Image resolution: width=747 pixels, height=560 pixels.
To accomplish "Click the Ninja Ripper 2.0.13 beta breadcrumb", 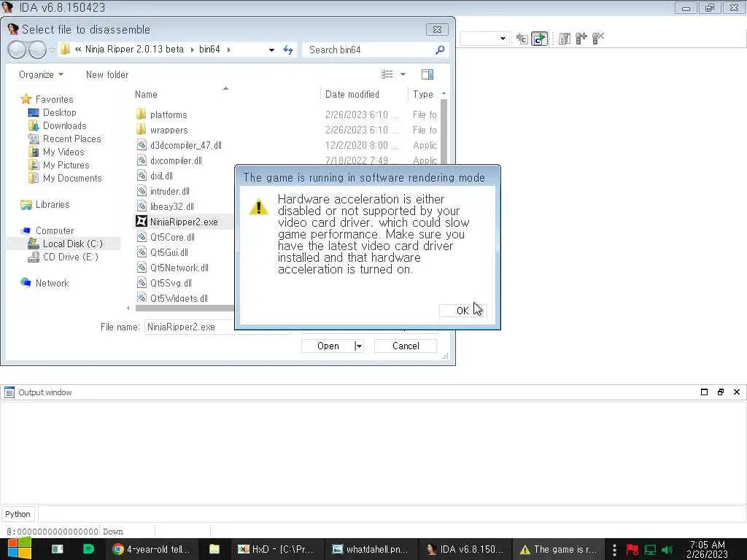I will pos(134,50).
